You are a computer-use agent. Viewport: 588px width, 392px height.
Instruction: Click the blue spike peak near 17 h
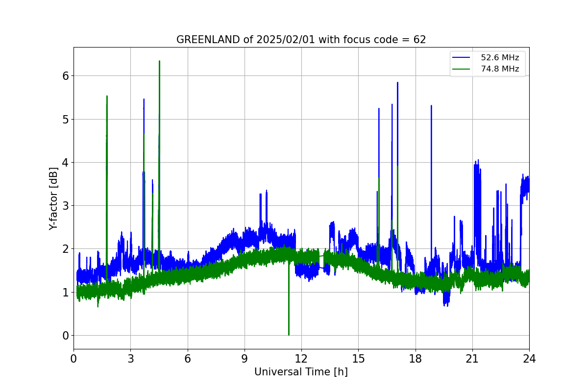coord(397,83)
